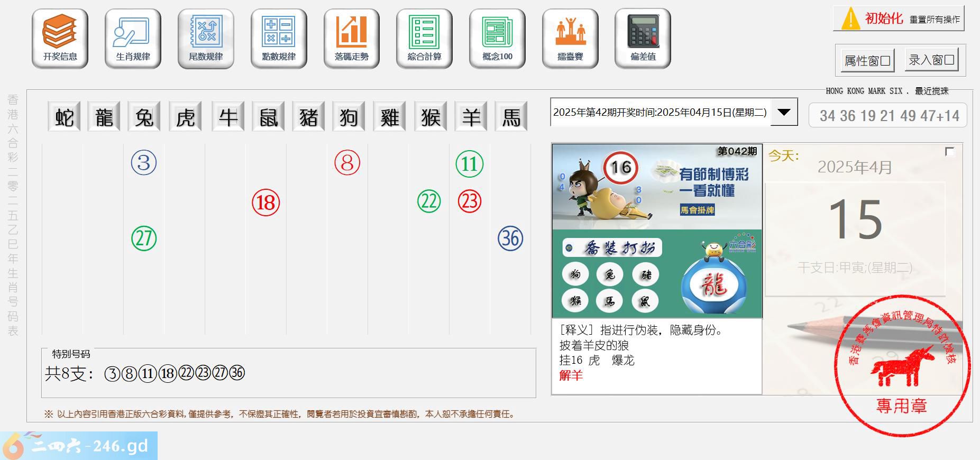Select the 蛇 zodiac tab
The height and width of the screenshot is (460, 980).
(x=64, y=117)
